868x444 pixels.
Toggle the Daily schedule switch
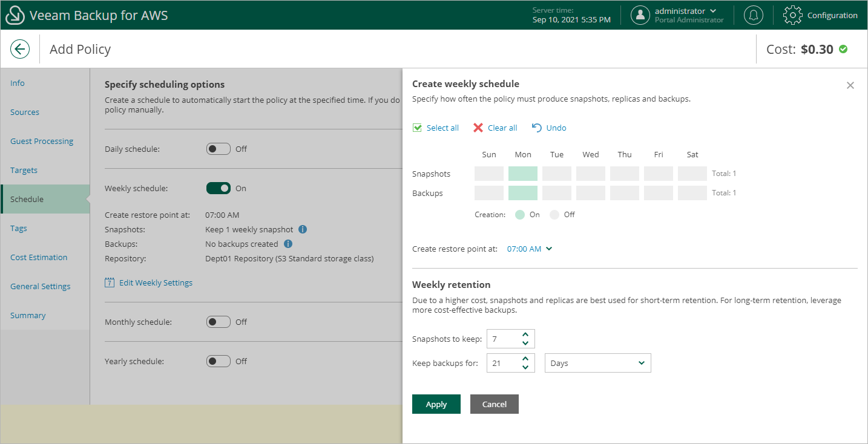click(219, 149)
